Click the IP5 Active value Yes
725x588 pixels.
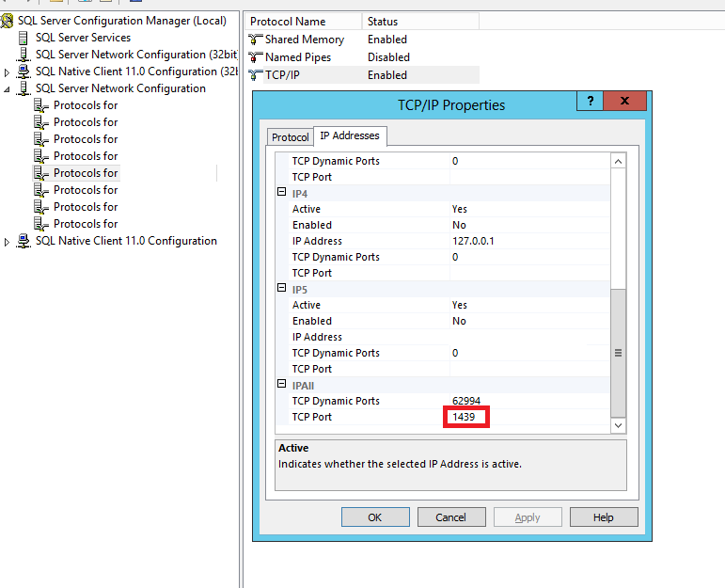click(x=460, y=306)
